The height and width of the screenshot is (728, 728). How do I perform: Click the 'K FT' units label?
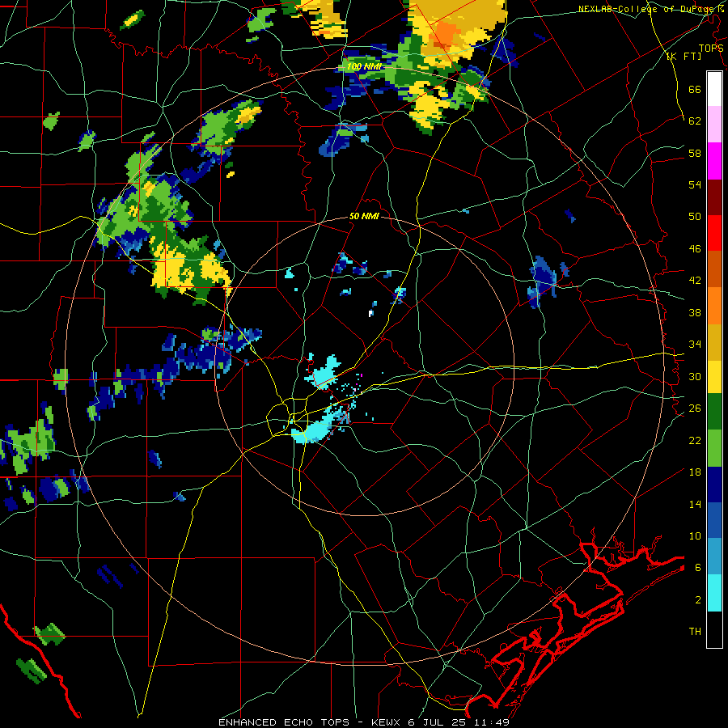click(x=684, y=56)
